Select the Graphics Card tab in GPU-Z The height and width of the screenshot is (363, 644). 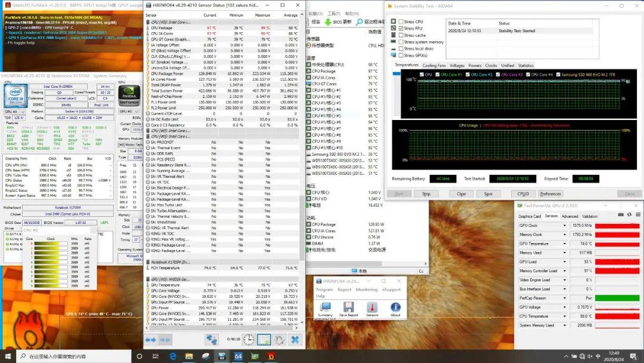tap(530, 216)
